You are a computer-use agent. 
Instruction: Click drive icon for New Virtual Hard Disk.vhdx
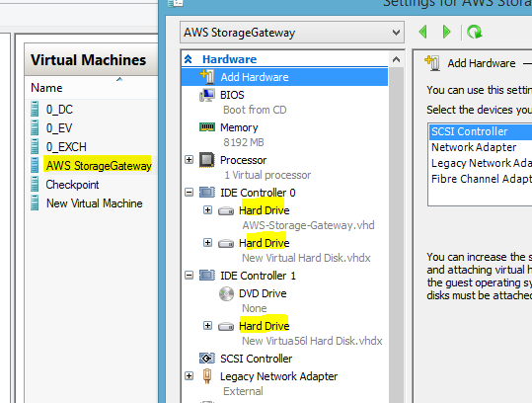click(226, 244)
